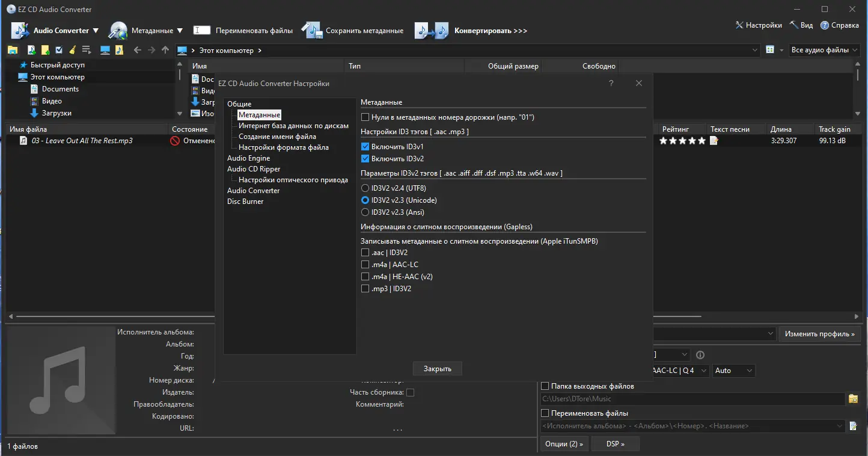The width and height of the screenshot is (868, 456).
Task: Click the navigate Up arrow icon
Action: click(x=165, y=49)
